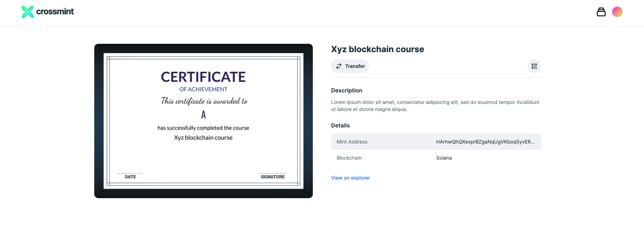Viewport: 644px width, 230px height.
Task: Click the Crossmint leaf logo icon
Action: coord(28,12)
